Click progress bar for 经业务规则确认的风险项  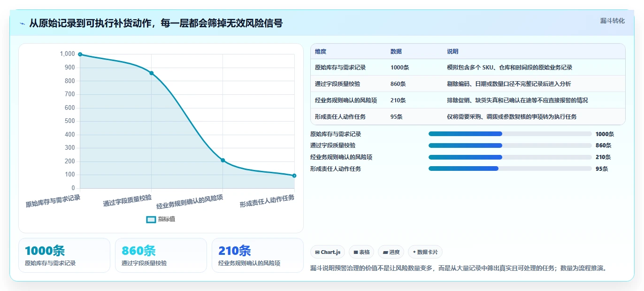510,157
